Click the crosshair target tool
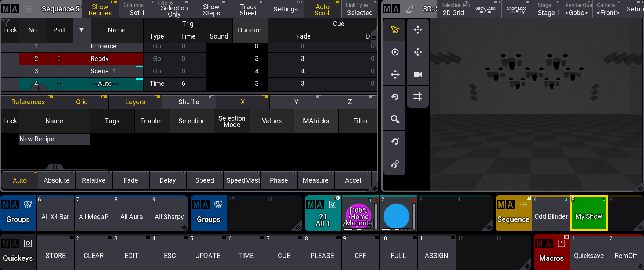This screenshot has width=644, height=270. [395, 52]
